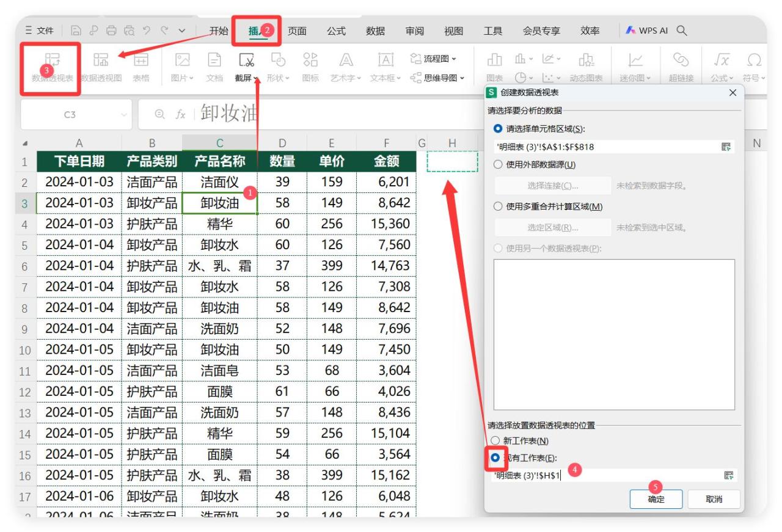Click the 数据透视图 pivot chart icon
782x532 pixels.
[101, 60]
